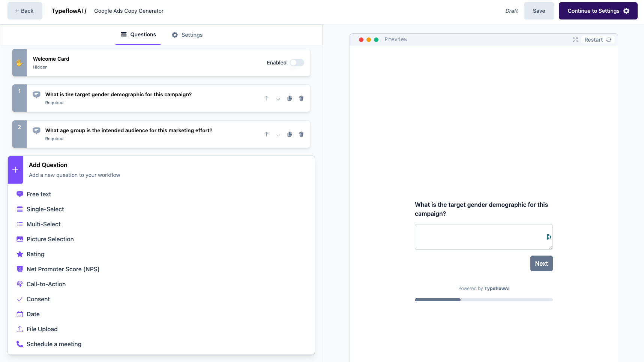Click the Google Ads Copy Generator title

click(129, 11)
